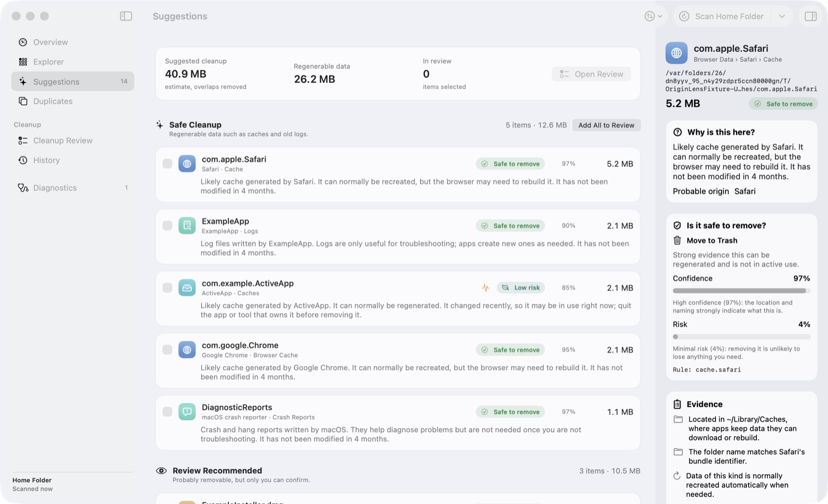The height and width of the screenshot is (504, 828).
Task: Click the Safe to remove badge on DiagnosticReports row
Action: (510, 412)
